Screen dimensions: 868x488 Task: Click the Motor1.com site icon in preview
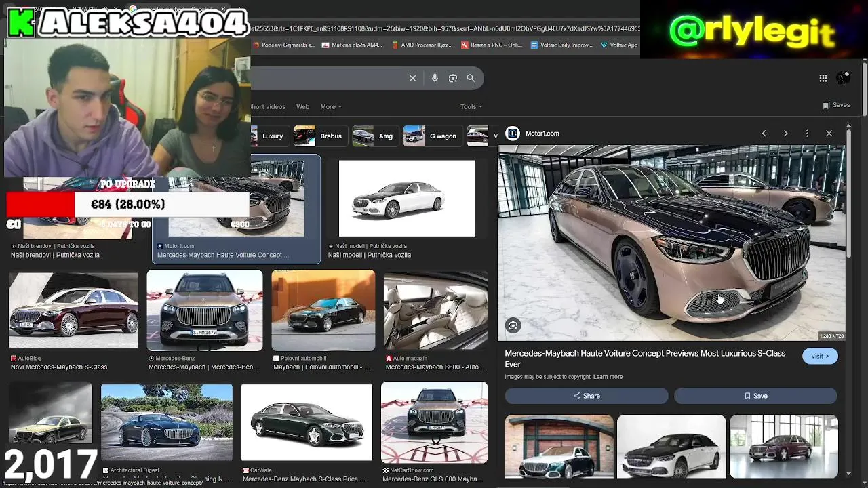point(513,134)
